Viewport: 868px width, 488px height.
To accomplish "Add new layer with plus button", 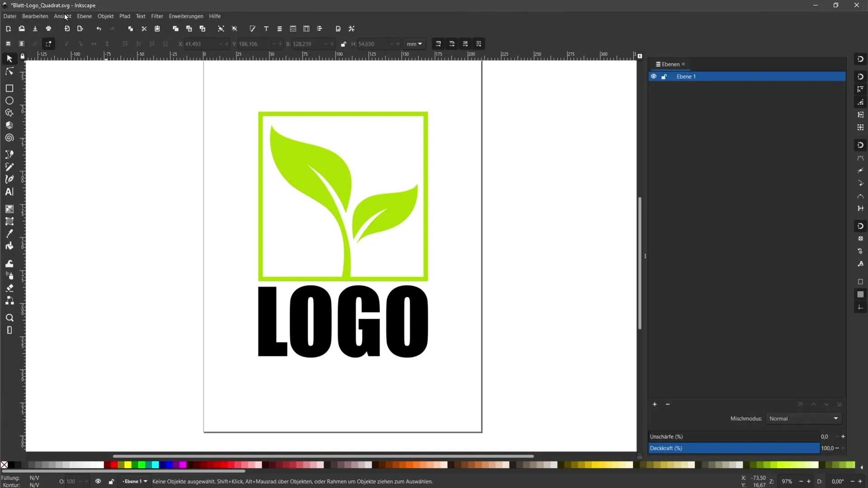I will [x=654, y=404].
